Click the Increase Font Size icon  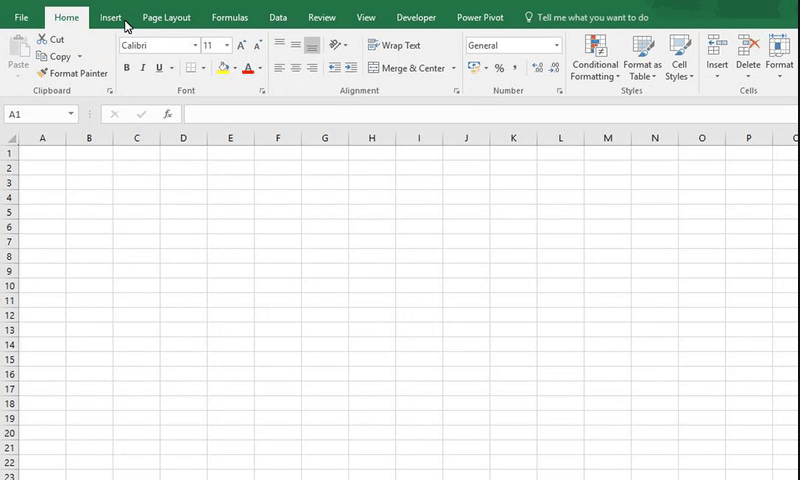(243, 46)
